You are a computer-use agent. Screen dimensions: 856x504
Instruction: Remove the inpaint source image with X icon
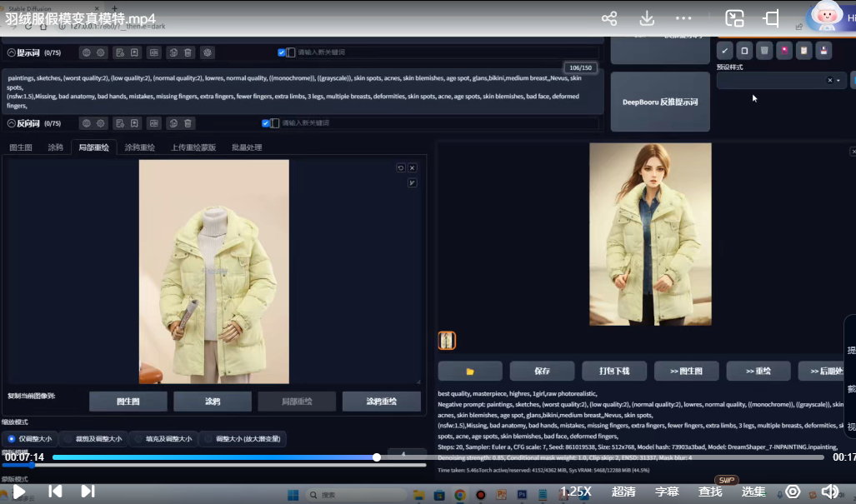413,168
